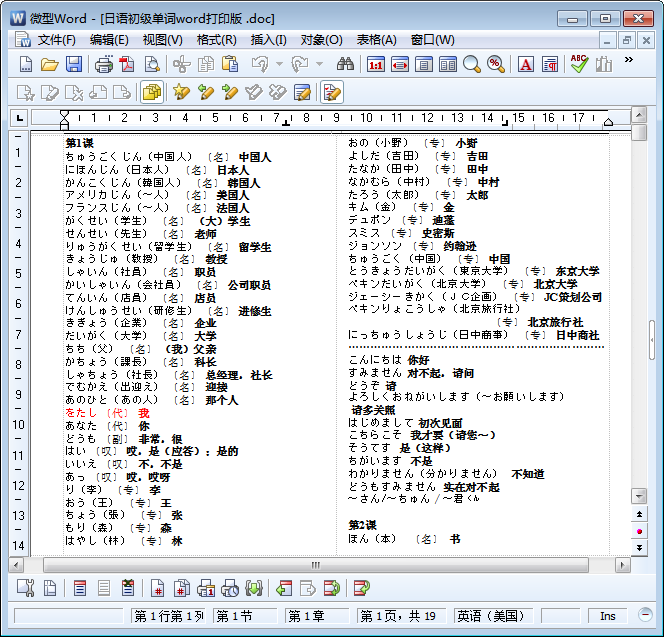The height and width of the screenshot is (637, 664).
Task: Jump to next page with double-down arrow
Action: click(x=639, y=548)
